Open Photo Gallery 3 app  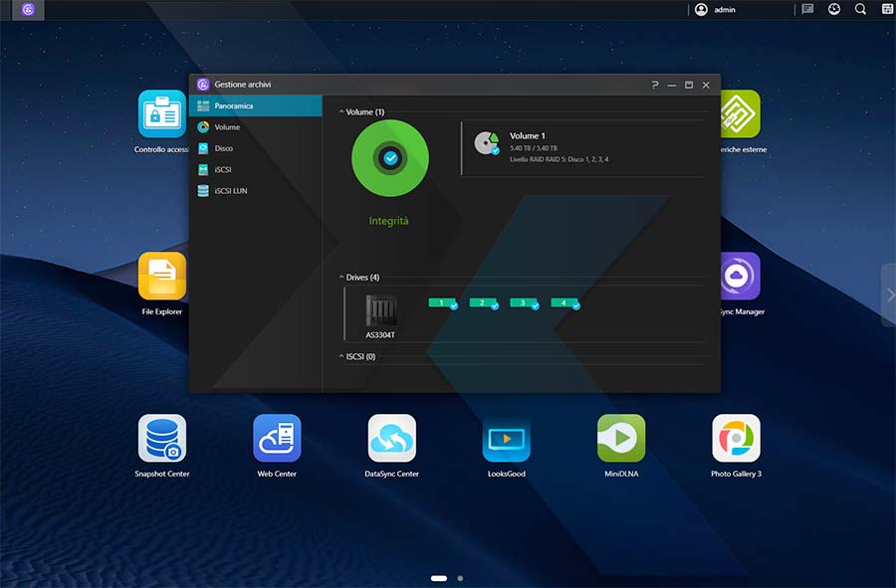(x=736, y=439)
